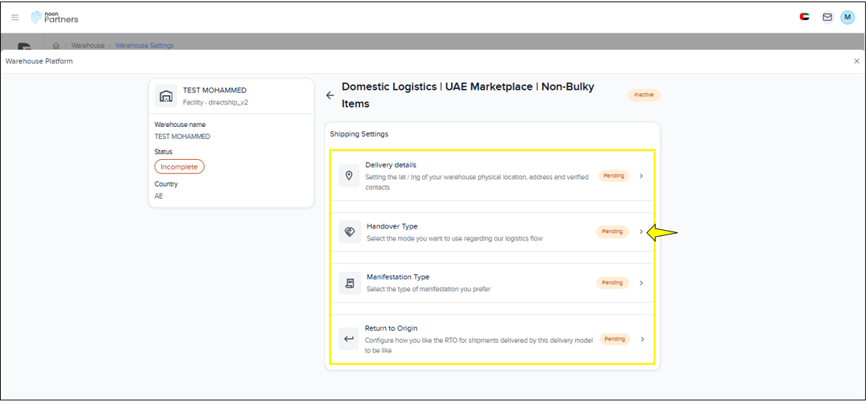868x401 pixels.
Task: Click the Manifestation Type document icon
Action: pyautogui.click(x=349, y=283)
